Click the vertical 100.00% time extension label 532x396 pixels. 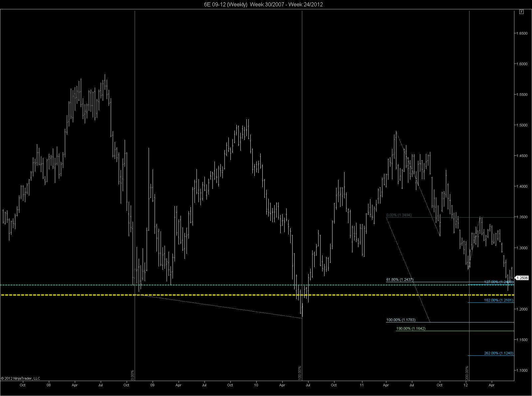[x=300, y=373]
